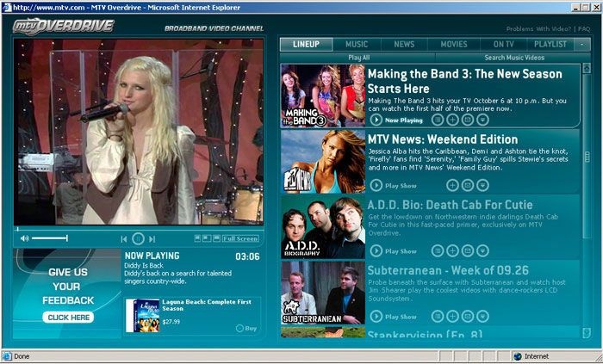Pause the video with the center pause button
603x364 pixels.
click(138, 238)
